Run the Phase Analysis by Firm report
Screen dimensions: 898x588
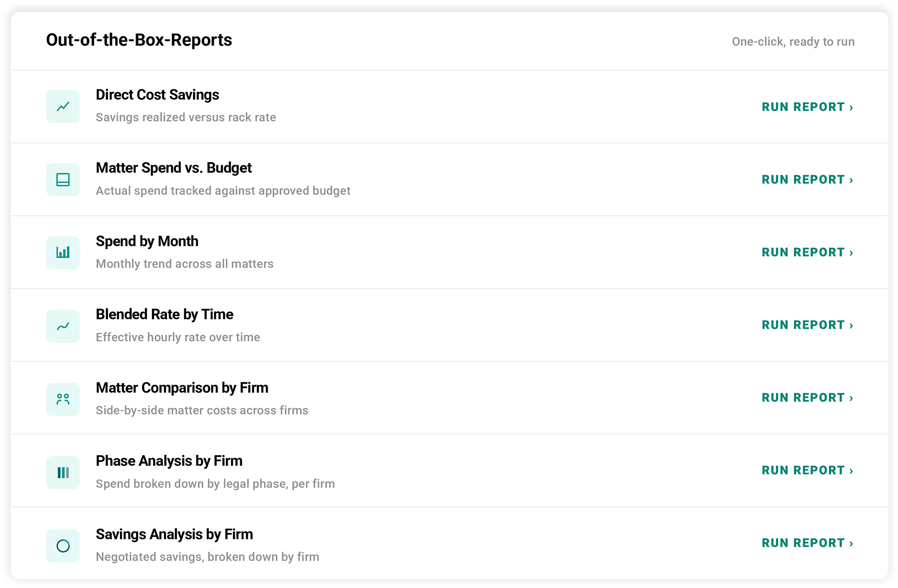pos(807,470)
